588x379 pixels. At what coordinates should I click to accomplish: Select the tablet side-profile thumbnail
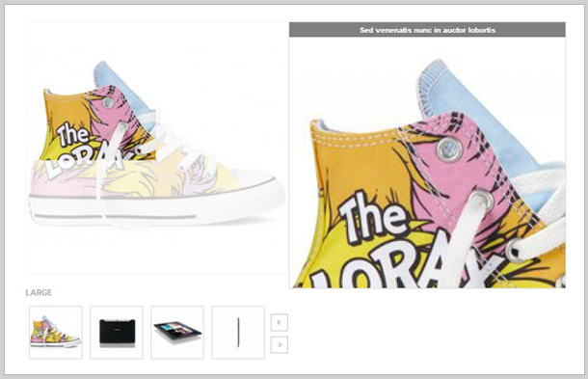[238, 333]
